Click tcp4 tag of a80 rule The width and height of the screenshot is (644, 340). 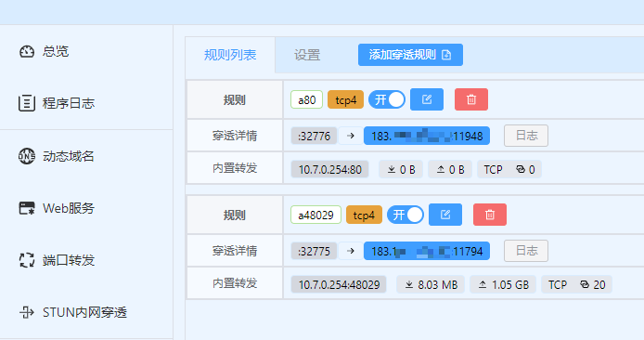click(345, 100)
